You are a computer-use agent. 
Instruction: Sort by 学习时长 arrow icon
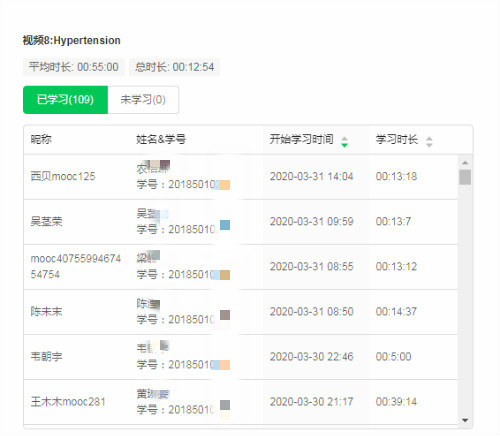pyautogui.click(x=429, y=142)
